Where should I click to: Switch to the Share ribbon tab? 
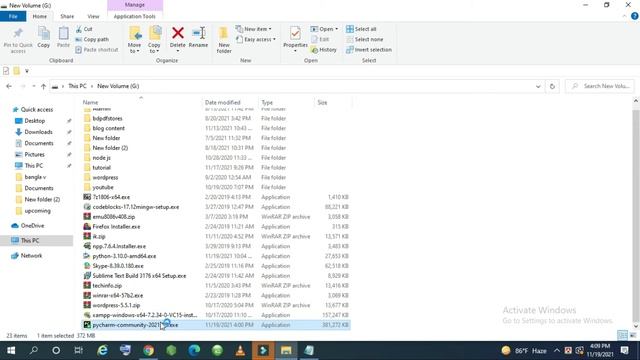67,16
